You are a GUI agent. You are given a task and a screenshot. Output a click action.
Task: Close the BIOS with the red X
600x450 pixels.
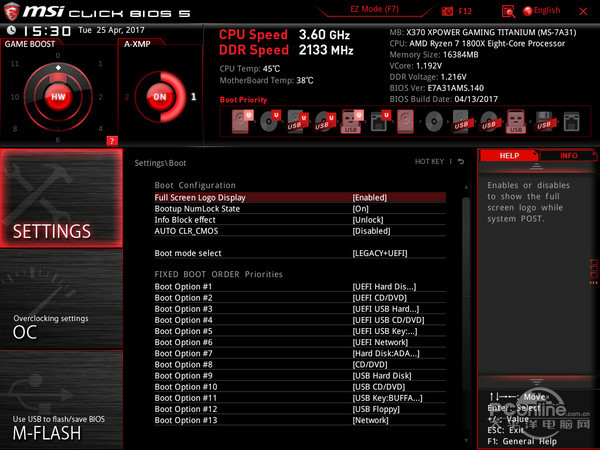point(583,11)
